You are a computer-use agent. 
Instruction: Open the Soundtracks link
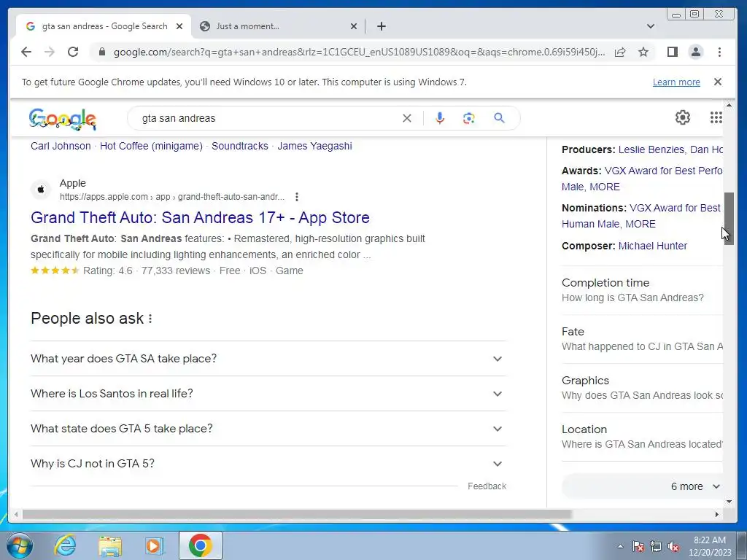coord(239,146)
